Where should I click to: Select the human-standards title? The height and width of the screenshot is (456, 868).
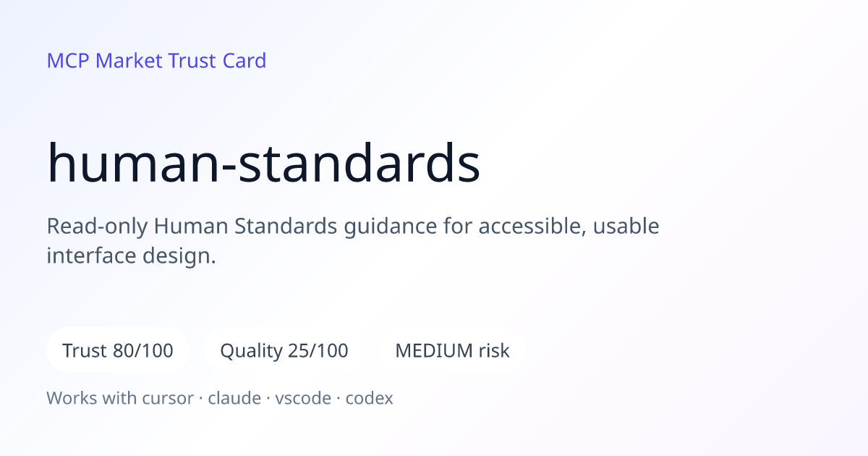(x=263, y=164)
